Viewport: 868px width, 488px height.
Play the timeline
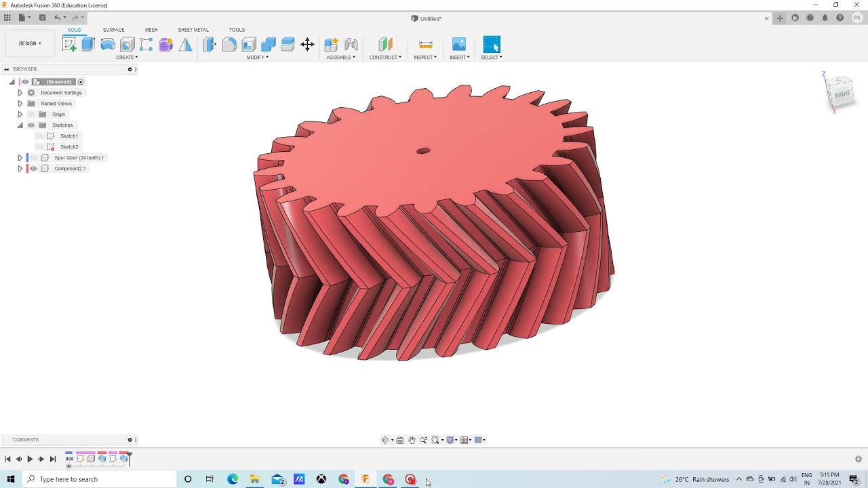30,459
